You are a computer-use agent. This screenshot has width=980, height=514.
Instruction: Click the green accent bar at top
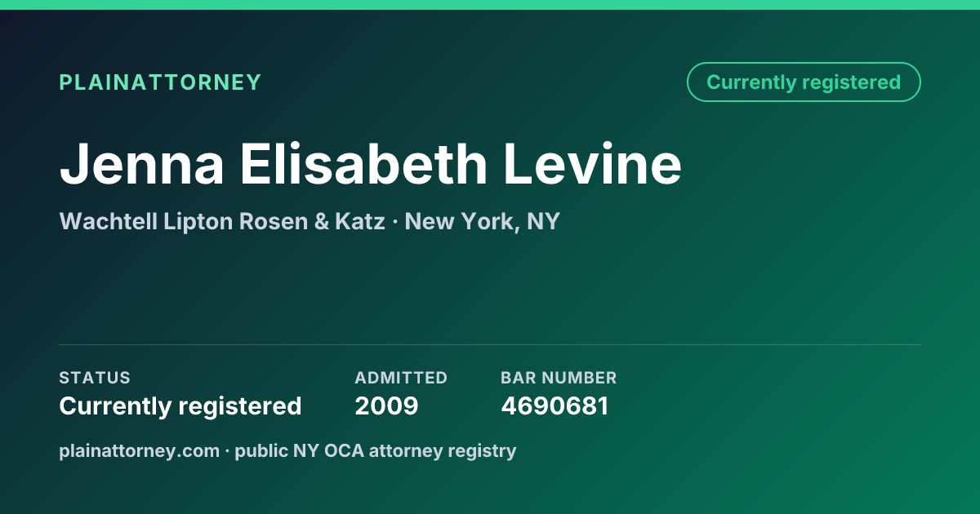pyautogui.click(x=490, y=5)
